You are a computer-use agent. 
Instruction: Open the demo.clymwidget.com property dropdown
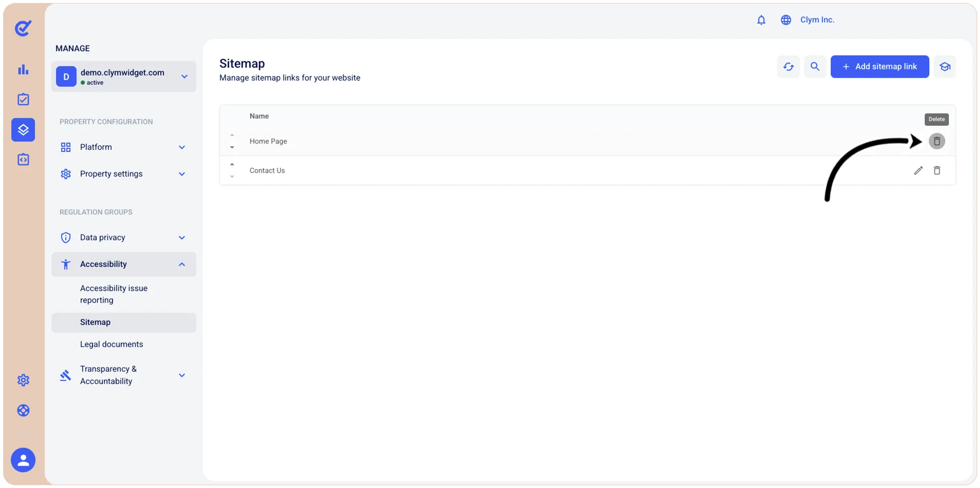click(x=124, y=77)
